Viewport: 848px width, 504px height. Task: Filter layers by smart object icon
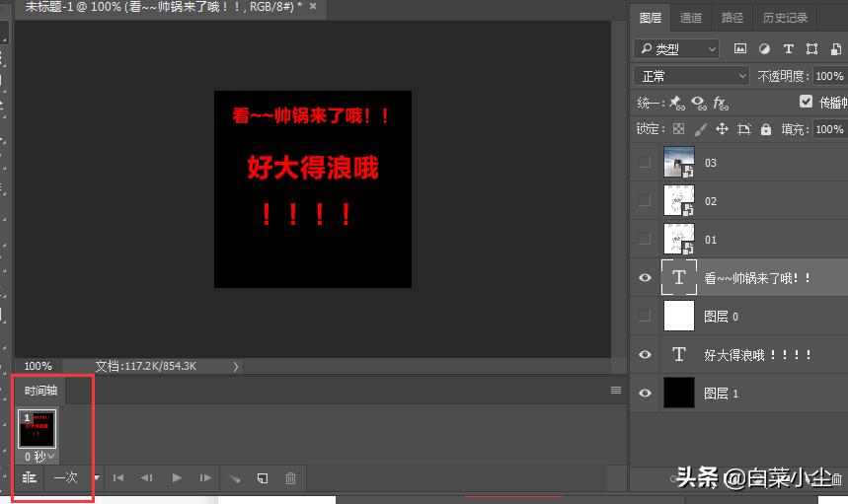[836, 49]
